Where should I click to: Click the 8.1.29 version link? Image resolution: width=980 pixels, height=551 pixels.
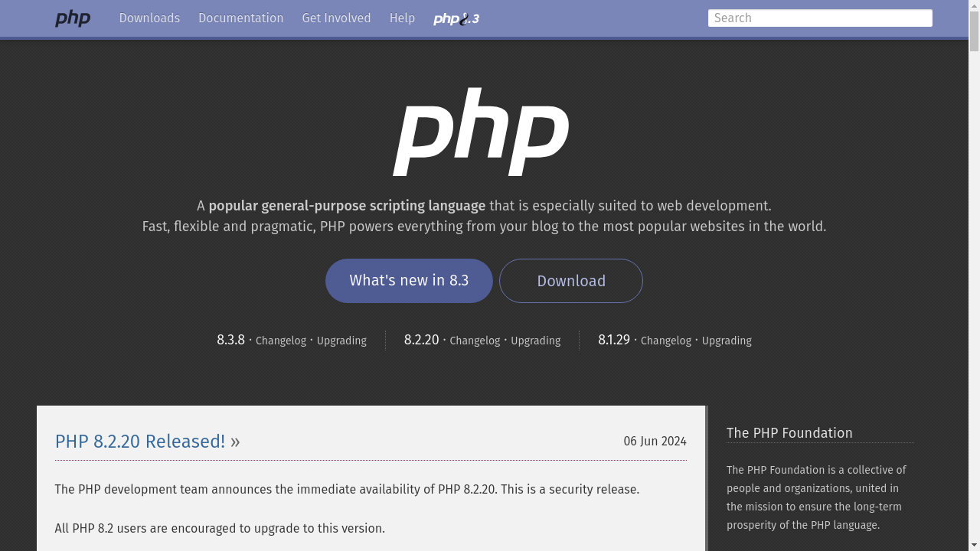[613, 340]
